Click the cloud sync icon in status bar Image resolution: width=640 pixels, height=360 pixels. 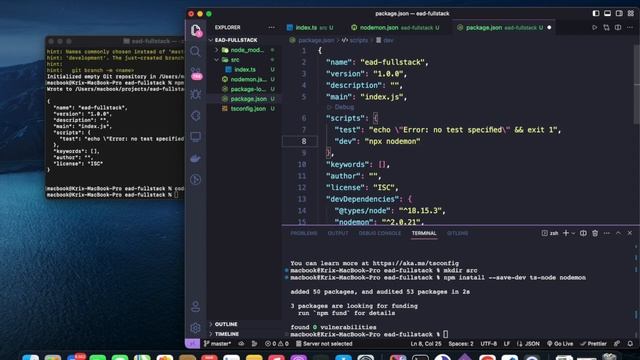pos(241,344)
